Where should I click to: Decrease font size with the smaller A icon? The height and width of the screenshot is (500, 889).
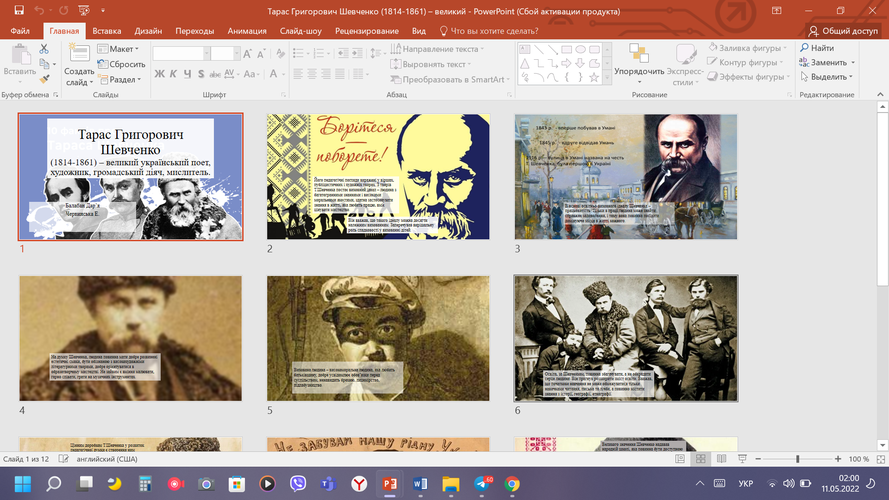261,54
